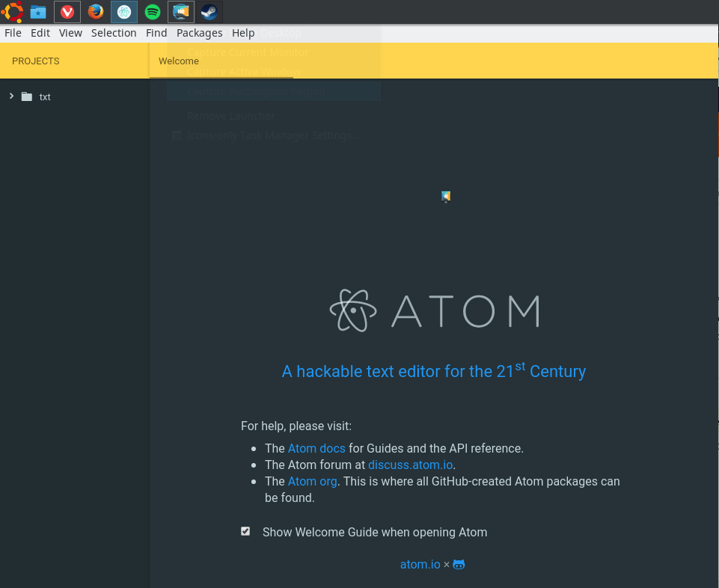Screen dimensions: 719x588
Task: Open the Atom docs link
Action: 316,448
